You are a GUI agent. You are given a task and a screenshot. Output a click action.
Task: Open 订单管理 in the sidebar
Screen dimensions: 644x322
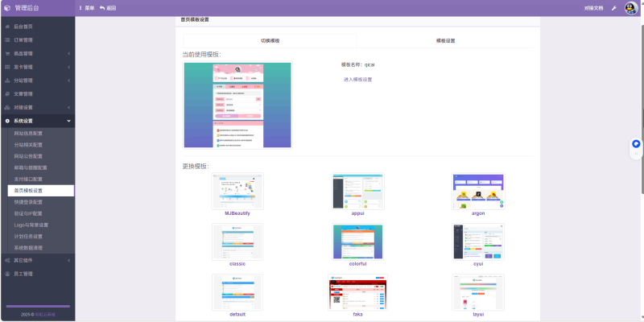tap(37, 40)
